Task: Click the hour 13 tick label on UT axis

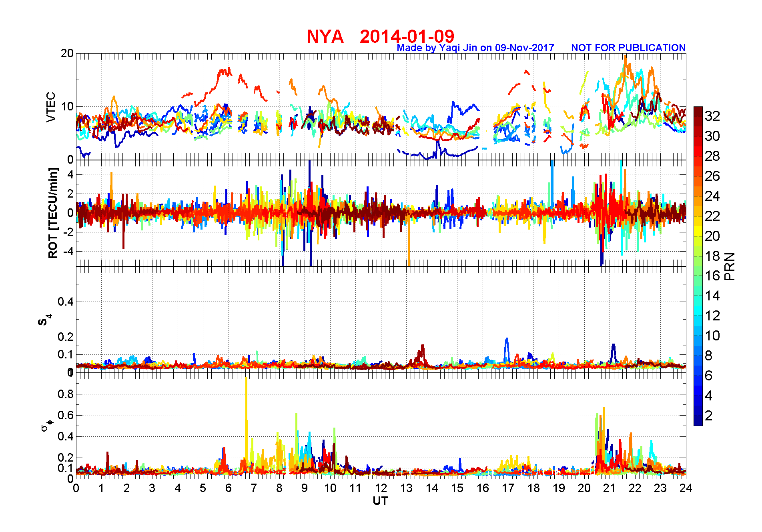Action: point(406,488)
